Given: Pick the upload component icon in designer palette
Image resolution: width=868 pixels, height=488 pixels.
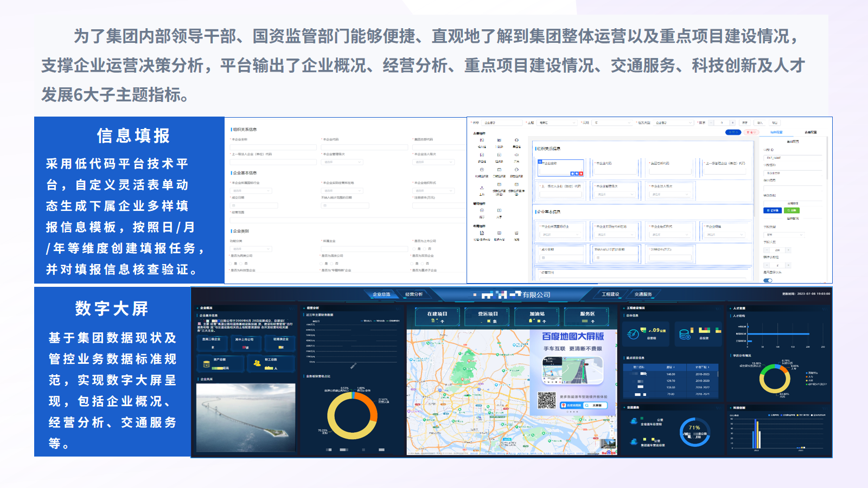Looking at the screenshot, I should pyautogui.click(x=482, y=188).
